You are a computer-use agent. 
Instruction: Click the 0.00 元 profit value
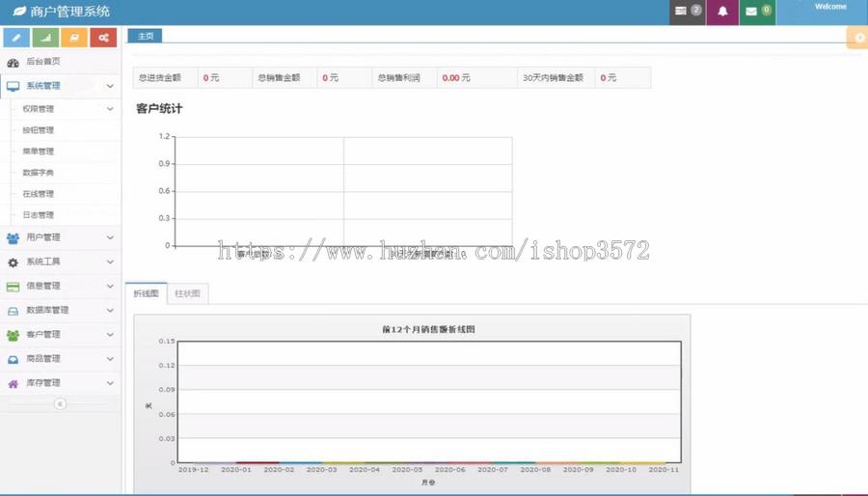click(x=456, y=78)
